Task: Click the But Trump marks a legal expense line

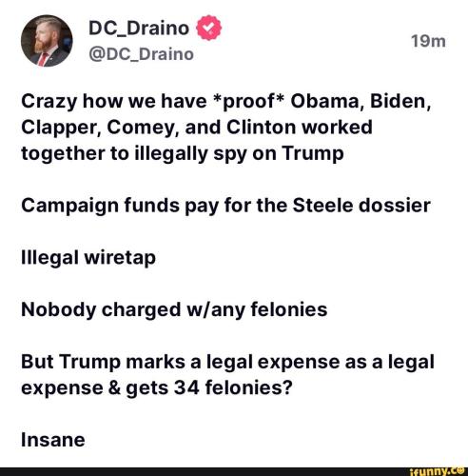Action: point(227,362)
